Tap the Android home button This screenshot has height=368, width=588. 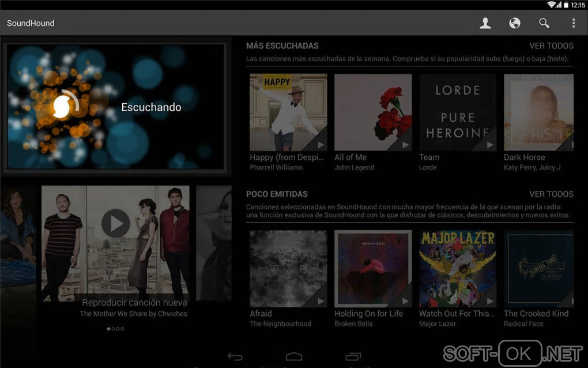[294, 356]
